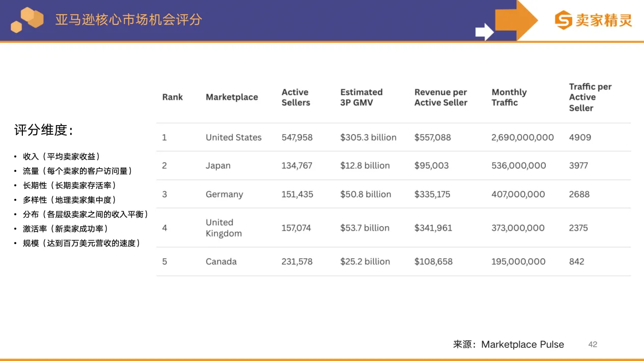Click the white arrow icon in header
The width and height of the screenshot is (644, 361).
(482, 32)
